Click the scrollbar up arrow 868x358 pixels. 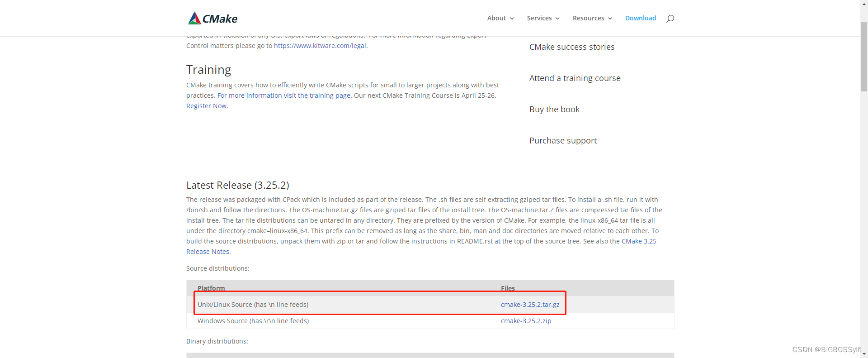[864, 4]
